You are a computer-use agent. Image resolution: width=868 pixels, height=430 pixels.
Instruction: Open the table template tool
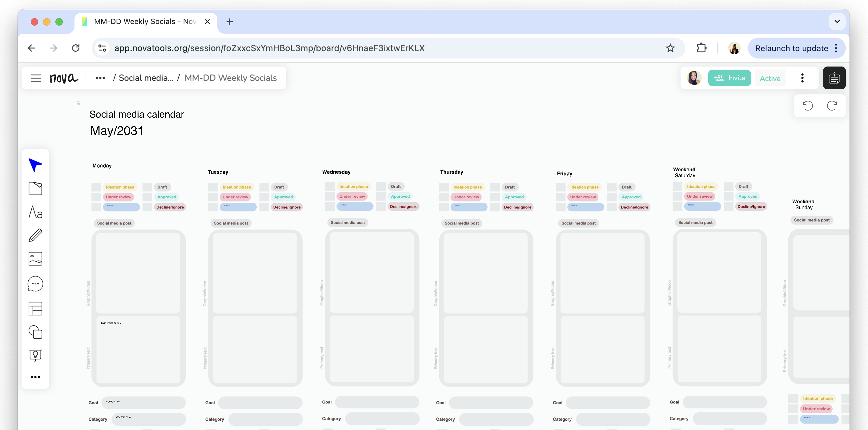[35, 308]
